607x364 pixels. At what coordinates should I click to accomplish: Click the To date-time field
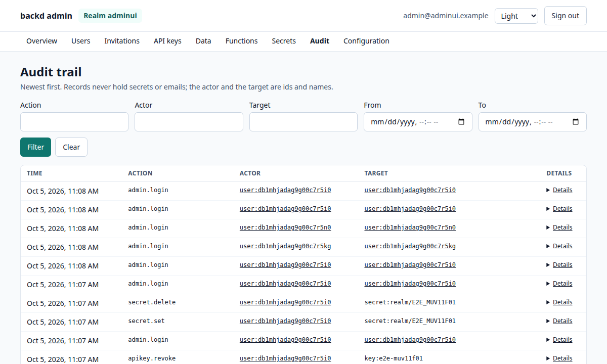pyautogui.click(x=533, y=122)
